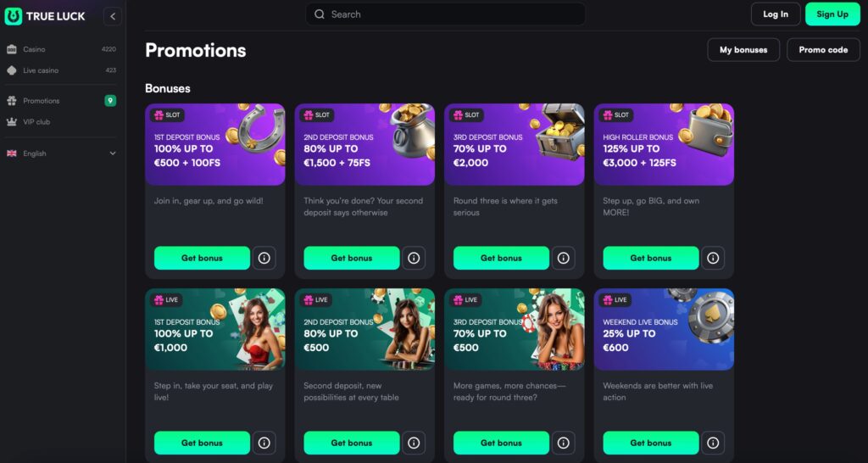Go to Live casino in sidebar

coord(61,70)
